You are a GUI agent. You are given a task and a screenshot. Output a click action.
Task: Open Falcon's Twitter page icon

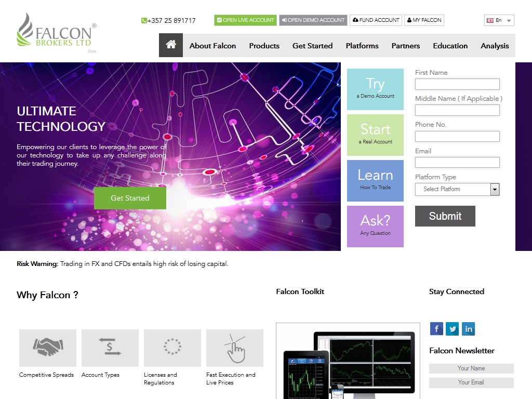pos(453,329)
